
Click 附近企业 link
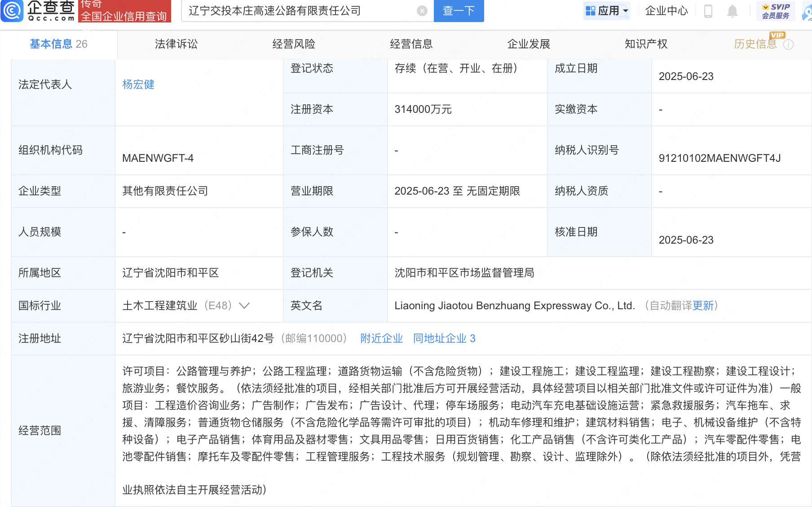(x=381, y=338)
